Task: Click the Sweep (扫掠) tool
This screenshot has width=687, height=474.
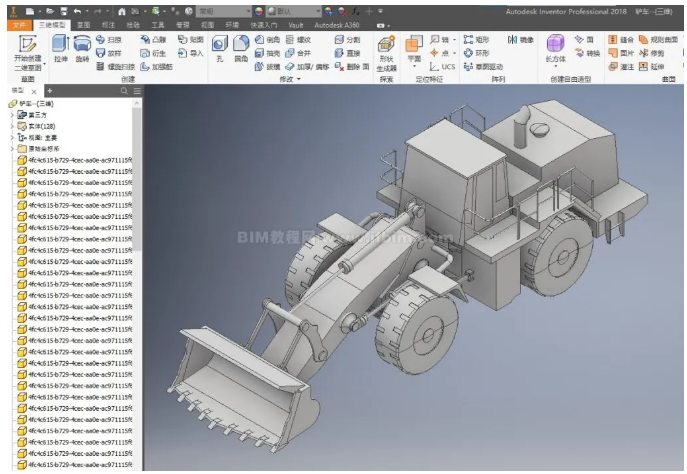Action: coord(109,40)
